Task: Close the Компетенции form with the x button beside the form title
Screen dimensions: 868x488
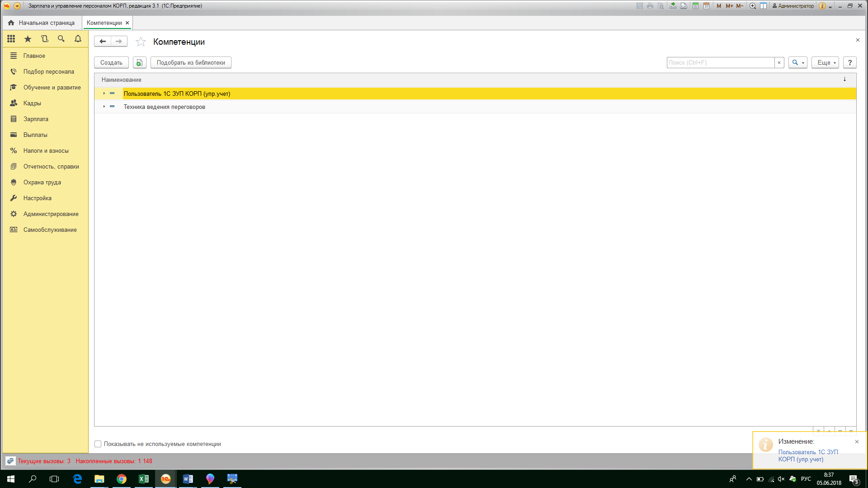Action: click(x=858, y=40)
